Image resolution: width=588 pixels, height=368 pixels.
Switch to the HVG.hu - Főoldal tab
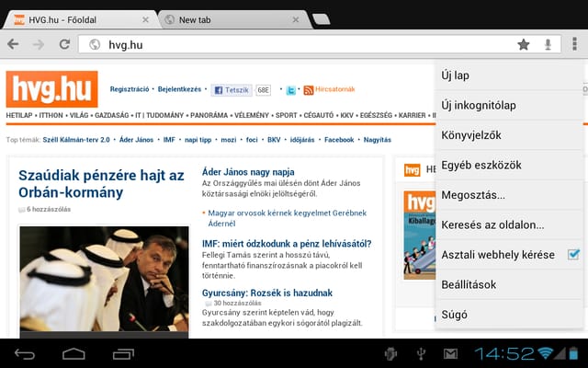[81, 19]
